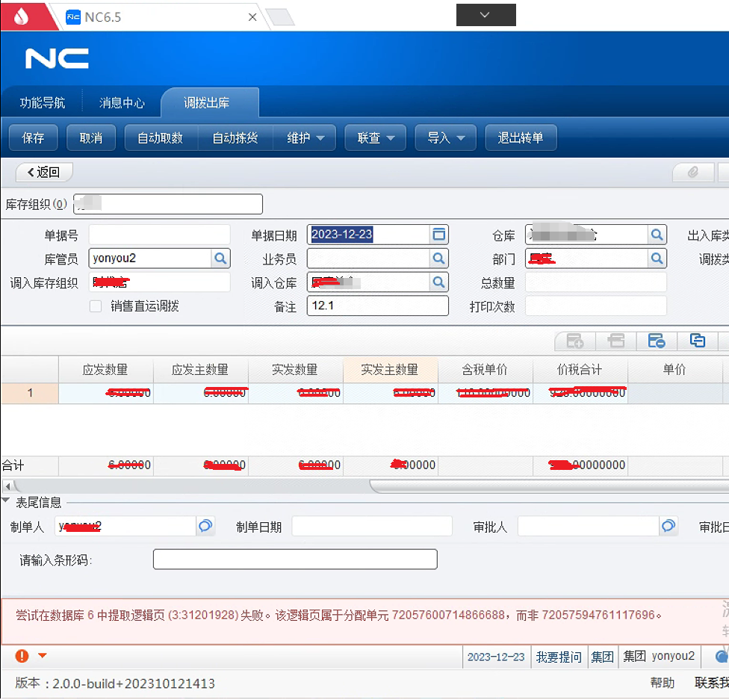Switch to the 消息中心 tab
Viewport: 729px width, 700px height.
pyautogui.click(x=122, y=103)
